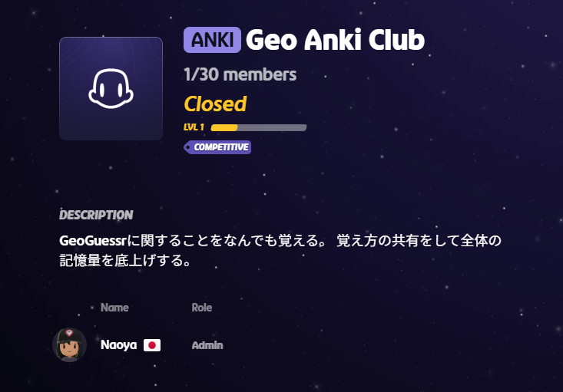
Task: Select the COMPETITIVE tag chip
Action: (217, 147)
